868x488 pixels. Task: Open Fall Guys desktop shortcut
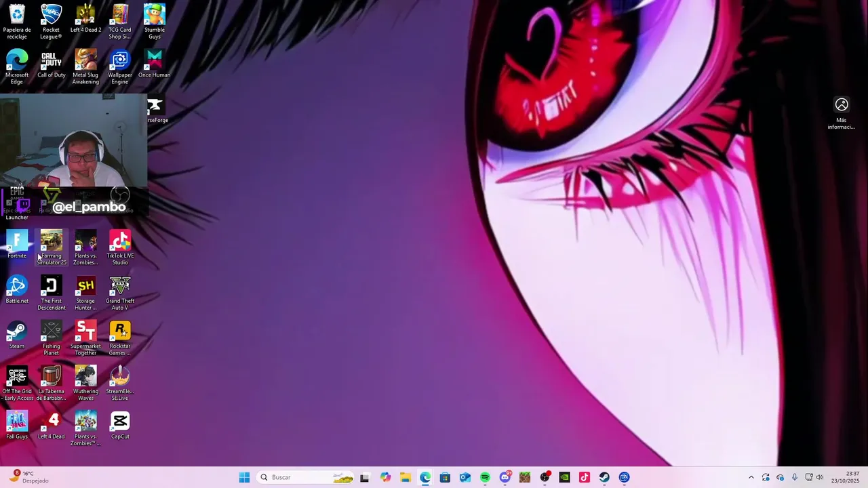pos(17,426)
